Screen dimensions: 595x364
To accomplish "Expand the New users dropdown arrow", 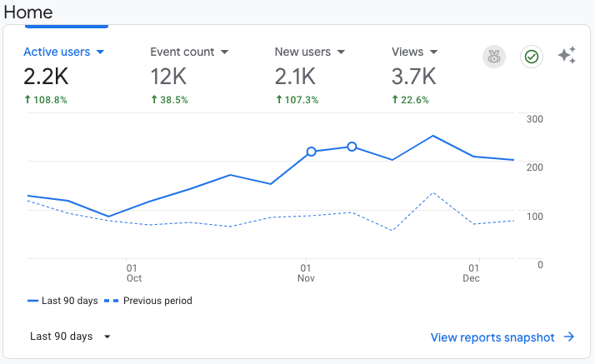I will pyautogui.click(x=339, y=52).
